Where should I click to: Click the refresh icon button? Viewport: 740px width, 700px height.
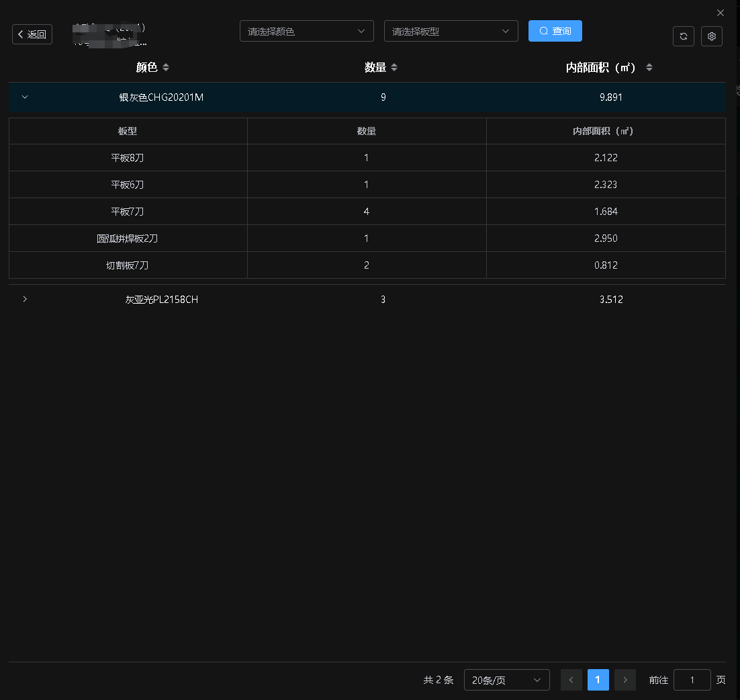(x=683, y=36)
